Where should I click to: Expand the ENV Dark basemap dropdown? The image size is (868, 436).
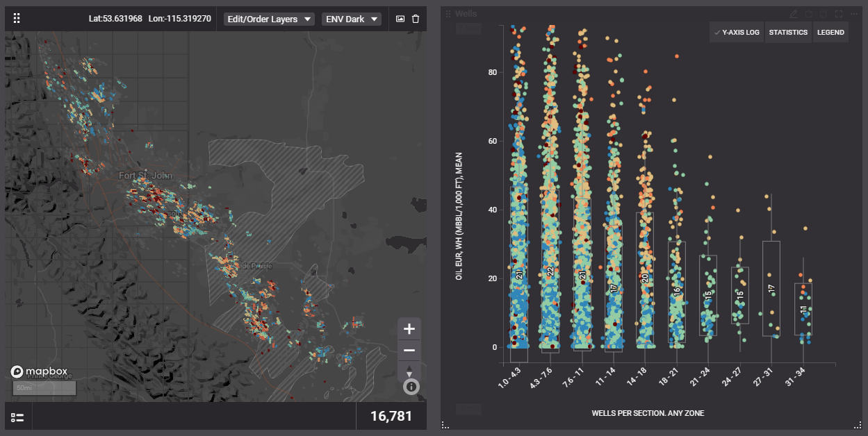[352, 19]
